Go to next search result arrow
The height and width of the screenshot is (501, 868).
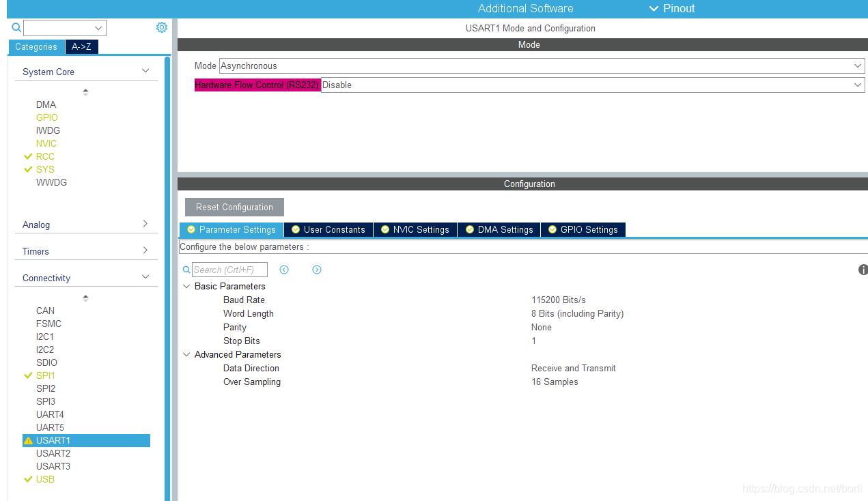317,270
